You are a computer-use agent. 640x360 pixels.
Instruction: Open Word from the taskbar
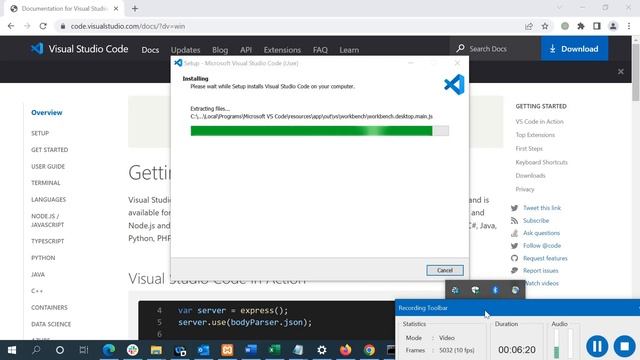251,350
